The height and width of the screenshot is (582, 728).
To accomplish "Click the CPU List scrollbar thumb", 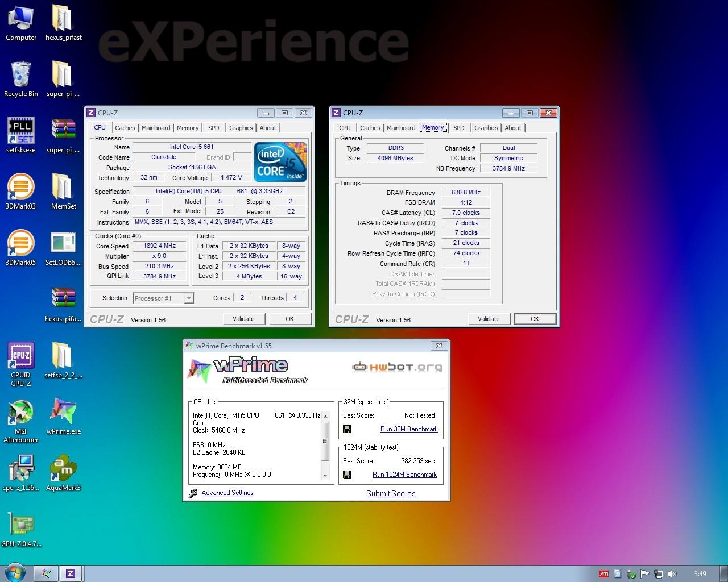I will pos(325,441).
